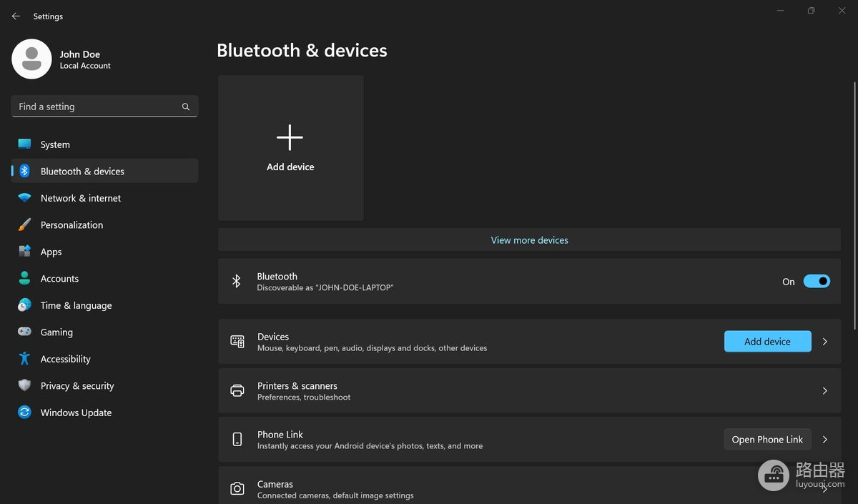Viewport: 858px width, 504px height.
Task: Click the restore window button
Action: click(x=811, y=11)
